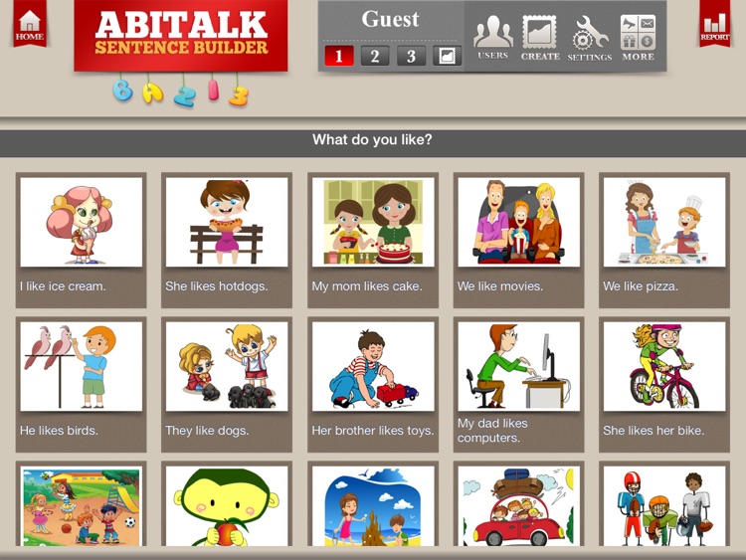
Task: Select sentence "I like ice cream."
Action: pyautogui.click(x=63, y=286)
